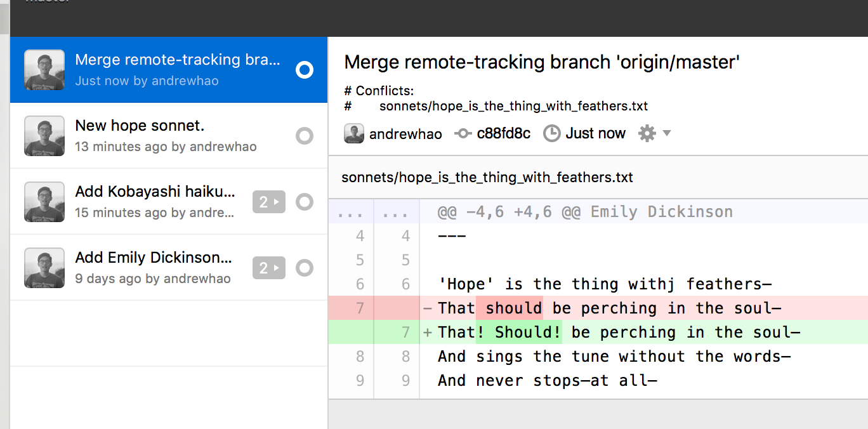
Task: Select circle node of Add Emily Dickinson
Action: [x=305, y=268]
